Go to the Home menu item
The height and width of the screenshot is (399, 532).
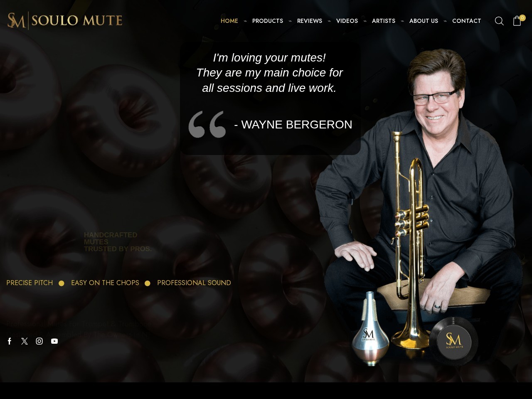229,21
